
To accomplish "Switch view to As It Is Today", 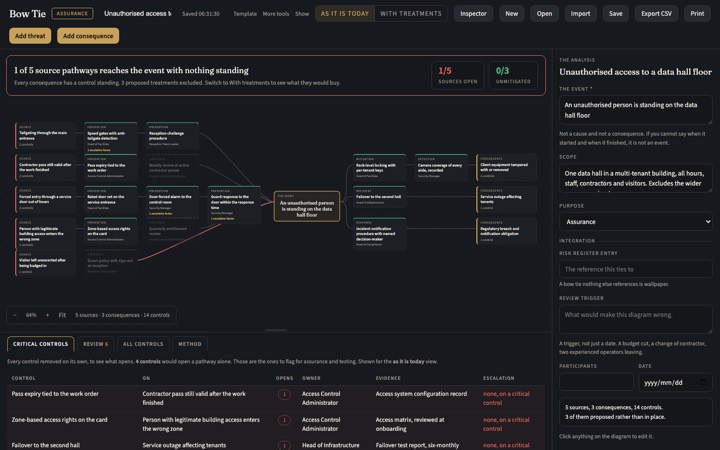I will 345,14.
